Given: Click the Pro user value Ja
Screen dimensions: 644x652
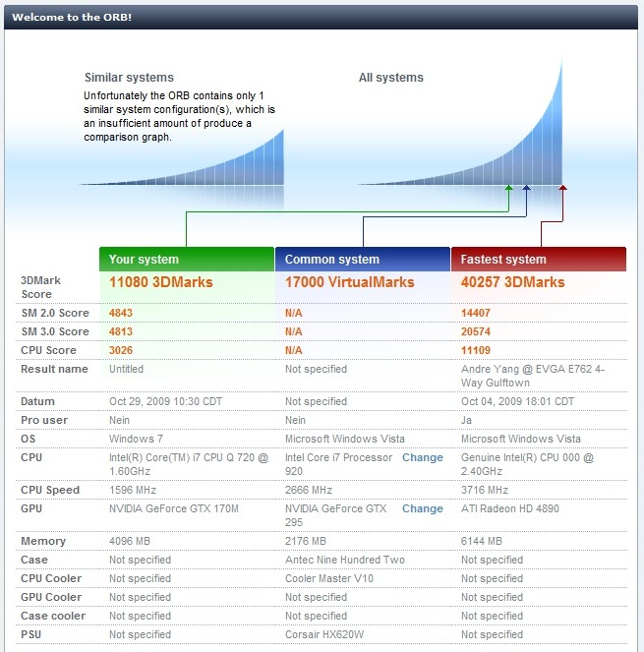Looking at the screenshot, I should [x=466, y=420].
